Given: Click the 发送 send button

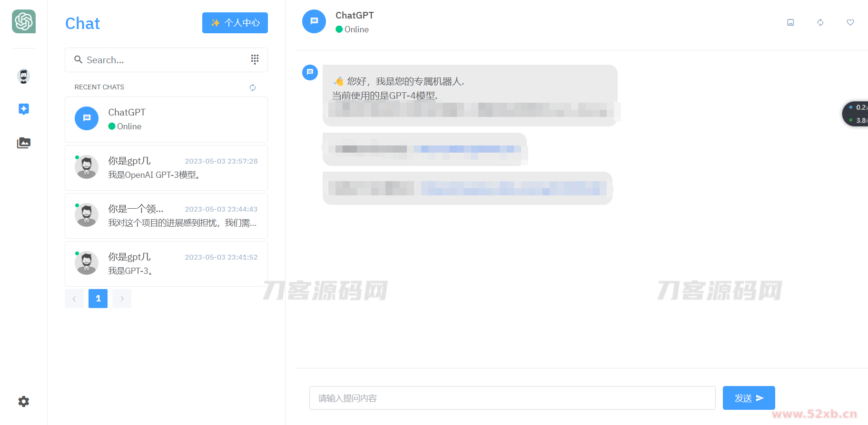Looking at the screenshot, I should (x=749, y=398).
